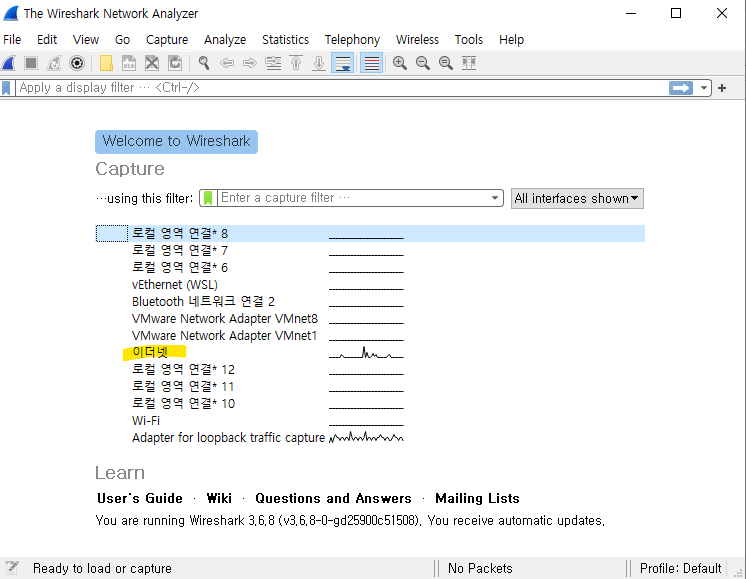Click Welcome to Wireshark banner
The image size is (746, 579).
point(177,141)
